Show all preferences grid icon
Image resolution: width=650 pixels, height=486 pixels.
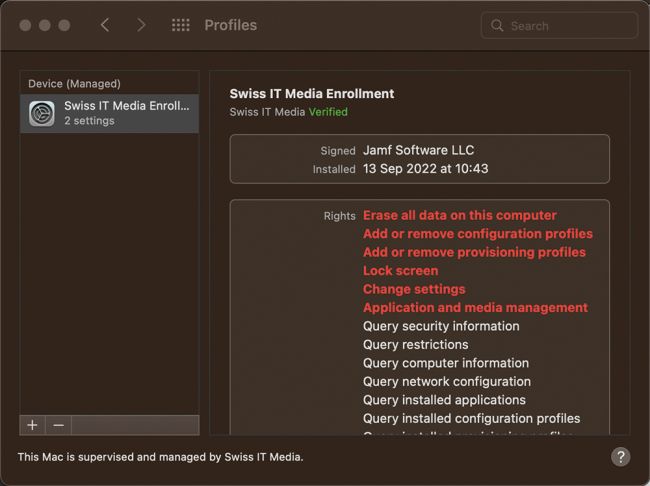(x=181, y=25)
